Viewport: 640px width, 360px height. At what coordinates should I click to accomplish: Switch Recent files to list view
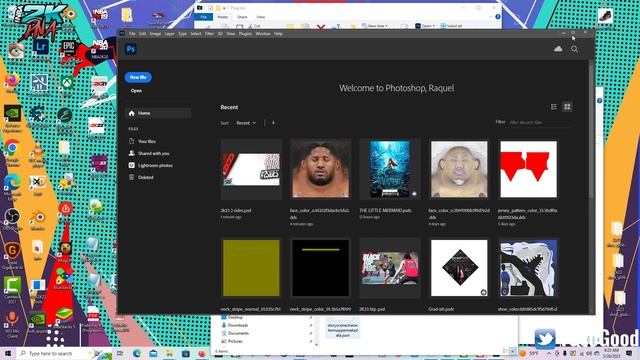click(x=554, y=107)
